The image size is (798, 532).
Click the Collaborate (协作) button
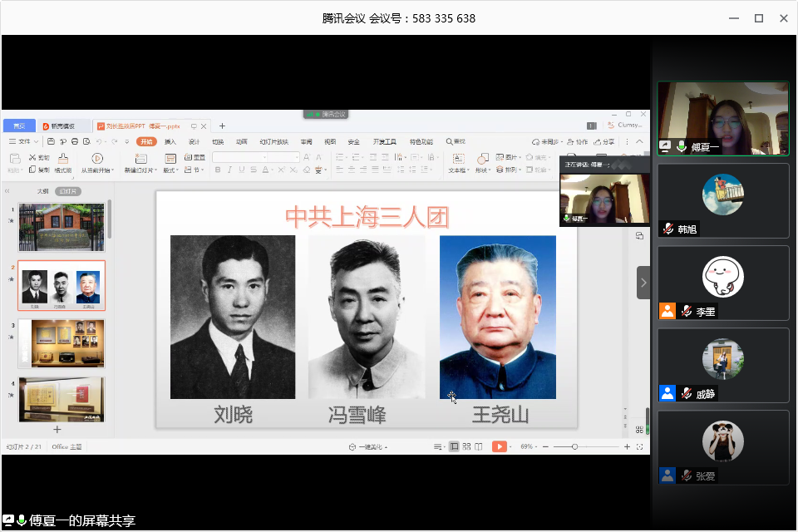pyautogui.click(x=577, y=142)
